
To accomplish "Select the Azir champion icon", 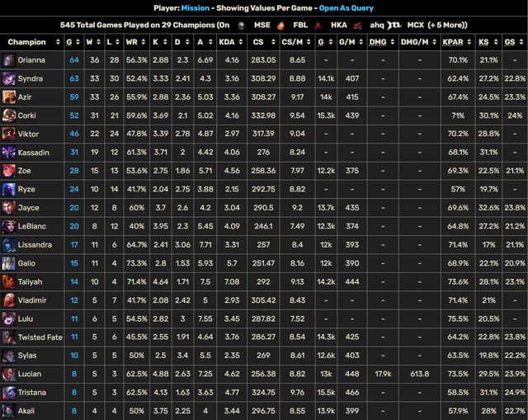I will [9, 97].
